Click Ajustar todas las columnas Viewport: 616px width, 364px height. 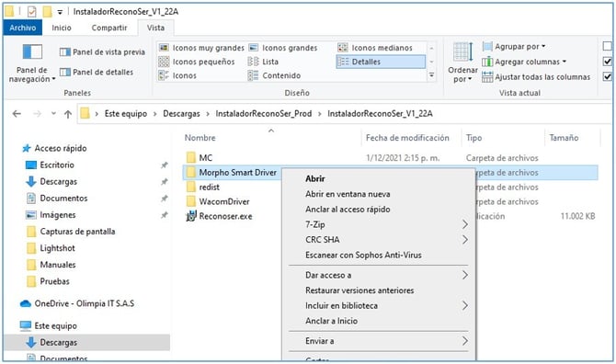click(536, 77)
